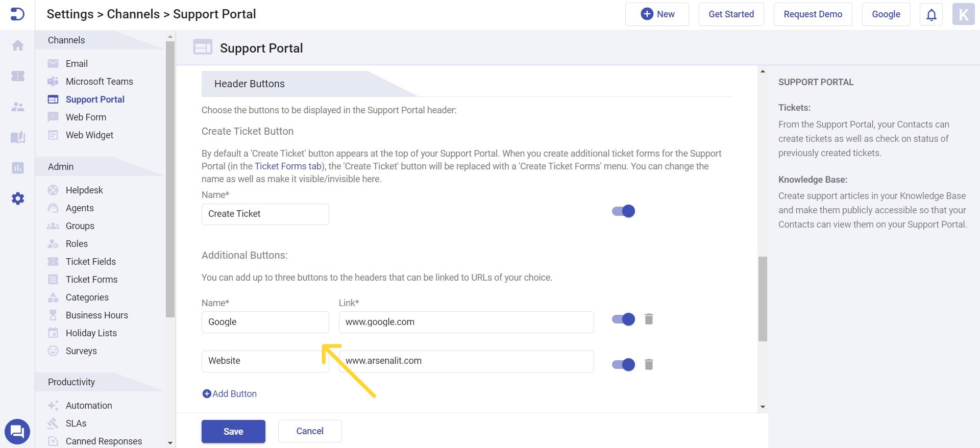This screenshot has width=980, height=448.
Task: Delete the Website additional button row
Action: pos(649,364)
